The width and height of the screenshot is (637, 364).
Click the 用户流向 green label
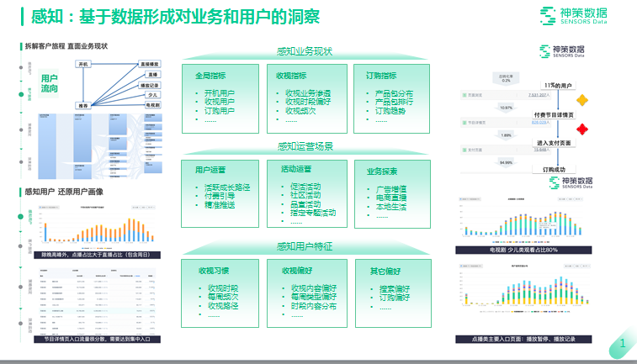pyautogui.click(x=49, y=83)
